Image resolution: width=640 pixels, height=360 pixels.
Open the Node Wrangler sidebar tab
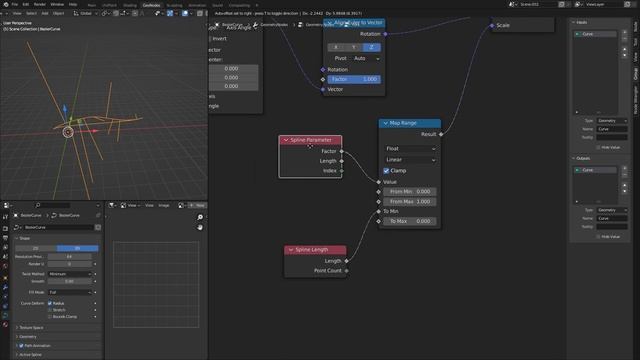pos(636,100)
